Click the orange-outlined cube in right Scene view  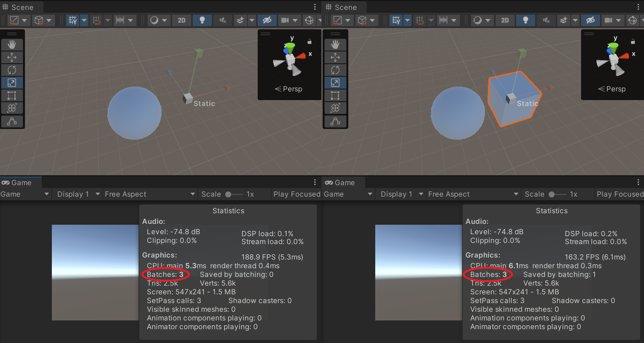(x=515, y=99)
